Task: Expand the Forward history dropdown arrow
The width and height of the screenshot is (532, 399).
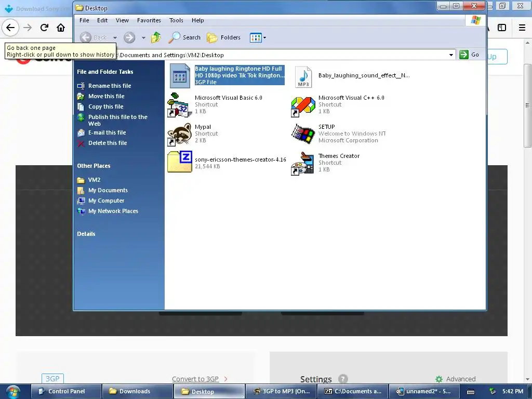Action: pos(143,37)
